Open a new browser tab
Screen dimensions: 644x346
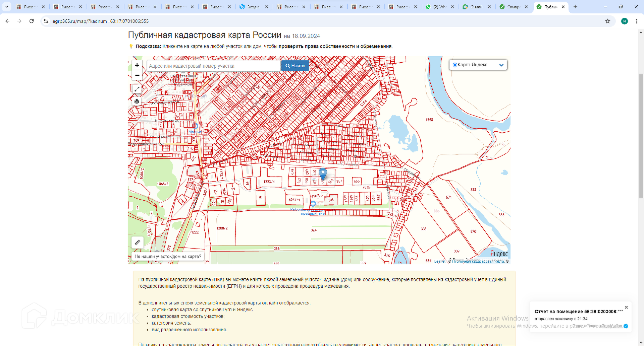click(575, 7)
